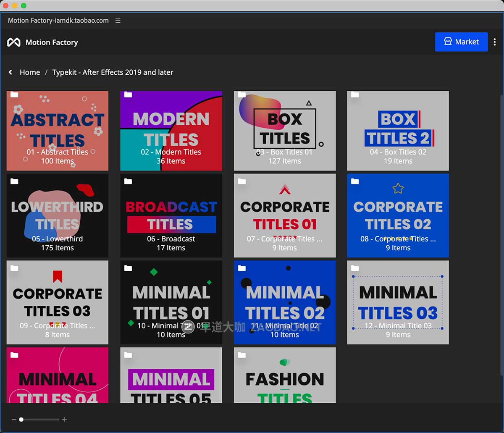Decrease thumbnail size with minus icon
504x433 pixels.
pyautogui.click(x=14, y=420)
